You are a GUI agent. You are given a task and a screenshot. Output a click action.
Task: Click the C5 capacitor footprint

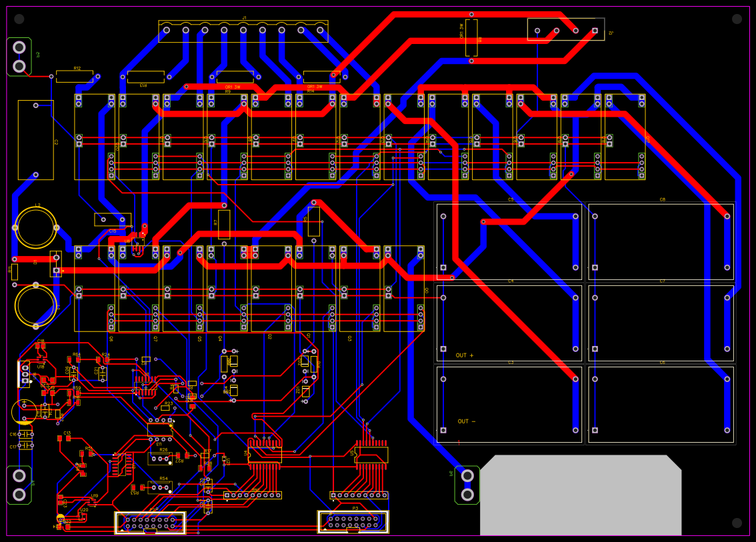click(x=509, y=241)
